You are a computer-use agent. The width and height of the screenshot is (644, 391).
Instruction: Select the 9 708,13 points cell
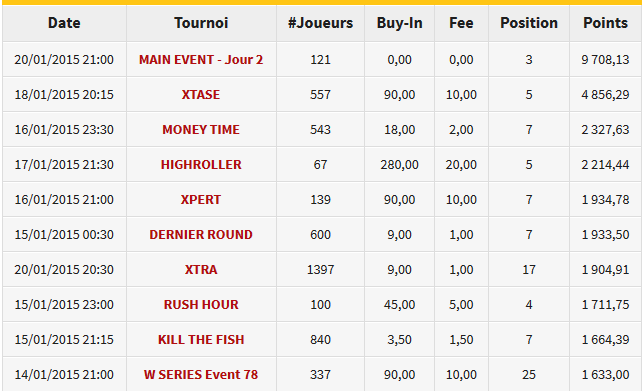click(x=605, y=60)
